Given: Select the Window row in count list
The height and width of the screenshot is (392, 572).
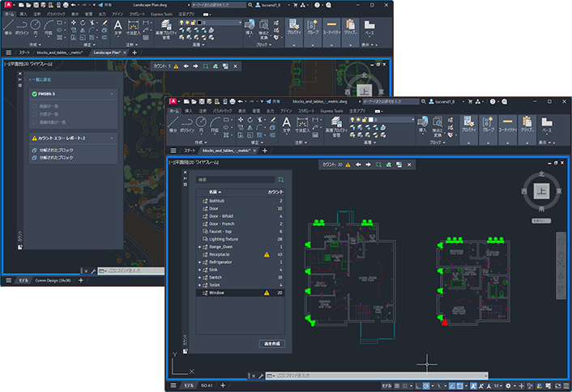Looking at the screenshot, I should (241, 293).
